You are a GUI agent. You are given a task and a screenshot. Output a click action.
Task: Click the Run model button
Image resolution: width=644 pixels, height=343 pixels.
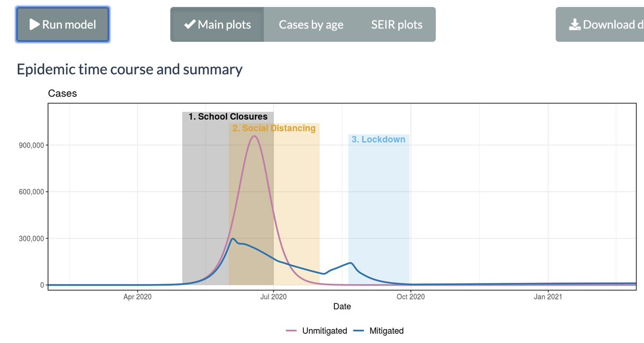[x=63, y=24]
